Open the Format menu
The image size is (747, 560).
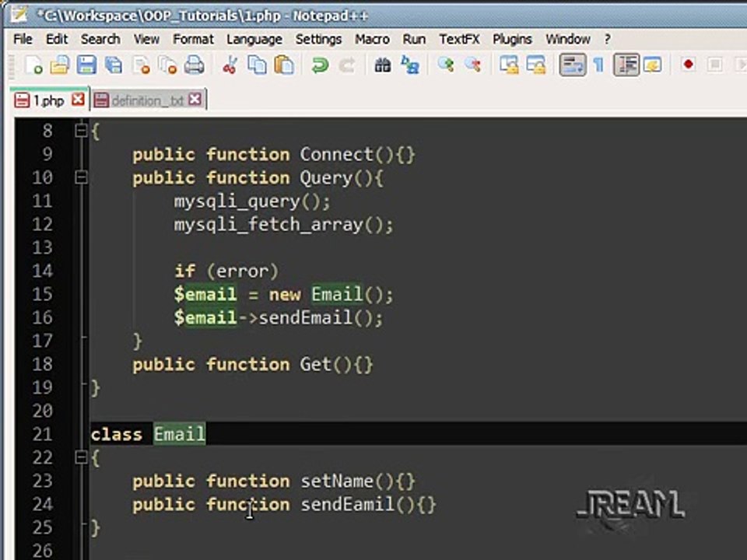point(193,39)
